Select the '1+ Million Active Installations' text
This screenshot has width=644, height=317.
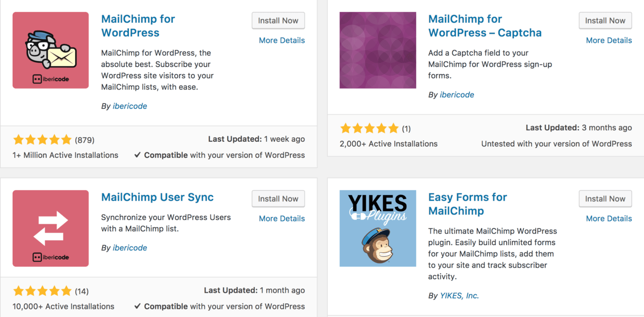65,155
